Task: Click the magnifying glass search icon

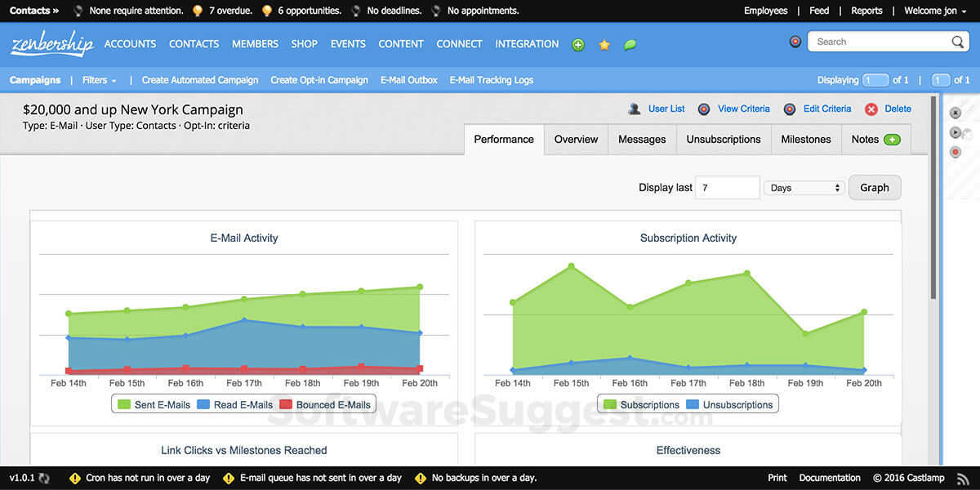Action: point(957,42)
